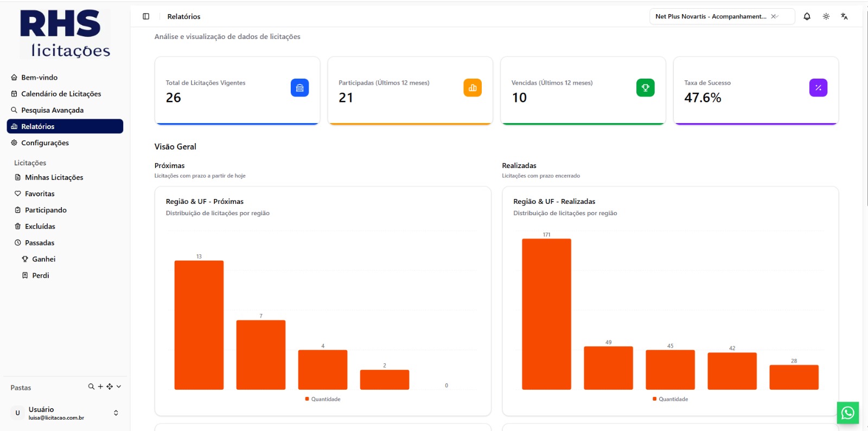Clear the Net Plus Novartis selection
The width and height of the screenshot is (868, 431).
(x=773, y=16)
